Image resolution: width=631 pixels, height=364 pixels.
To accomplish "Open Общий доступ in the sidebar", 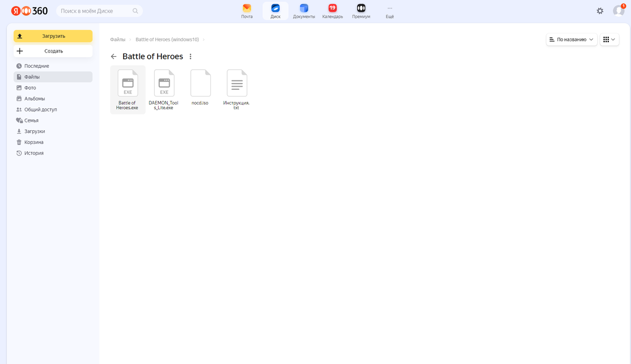I will [x=53, y=110].
